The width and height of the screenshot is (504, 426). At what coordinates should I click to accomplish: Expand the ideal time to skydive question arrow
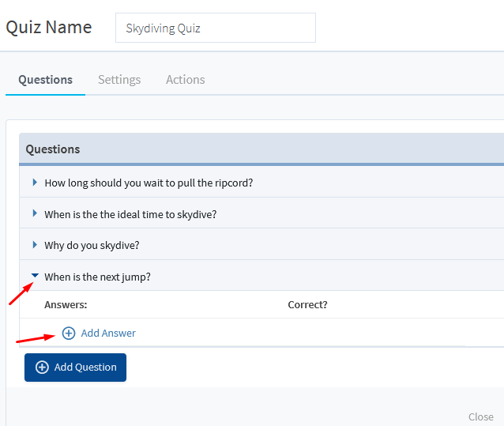[35, 213]
